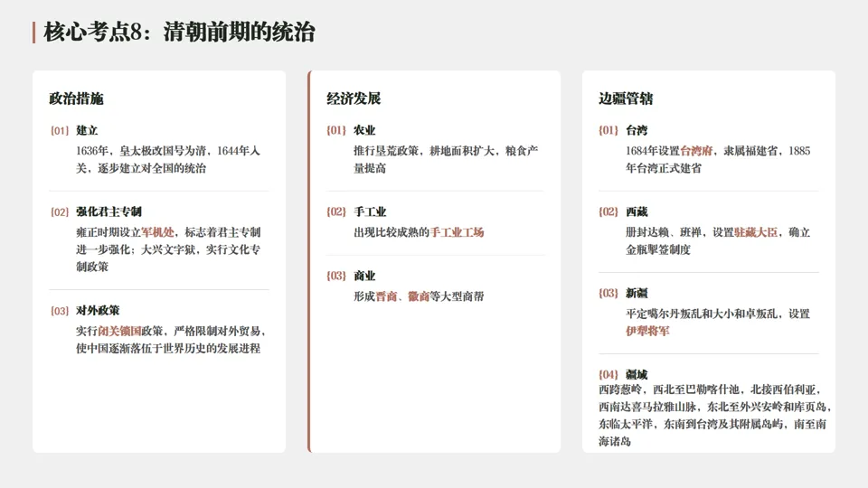Click the highlighted term 台湾府
The height and width of the screenshot is (488, 868).
pyautogui.click(x=696, y=151)
